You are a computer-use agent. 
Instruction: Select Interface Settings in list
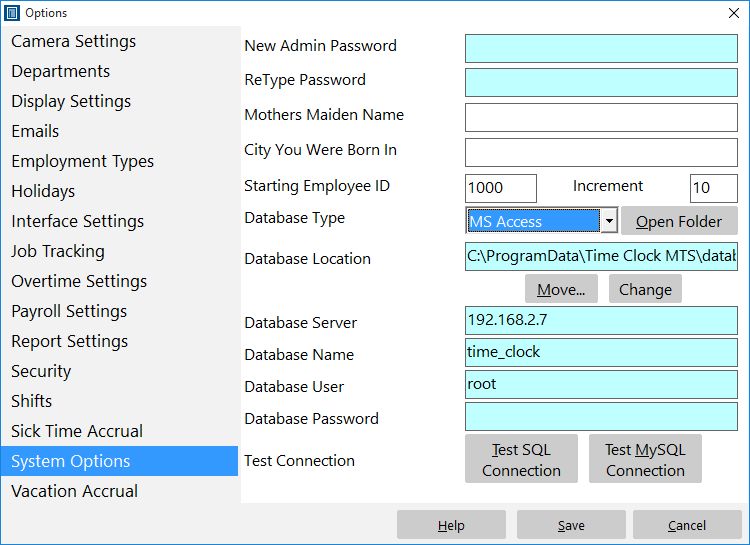coord(120,221)
